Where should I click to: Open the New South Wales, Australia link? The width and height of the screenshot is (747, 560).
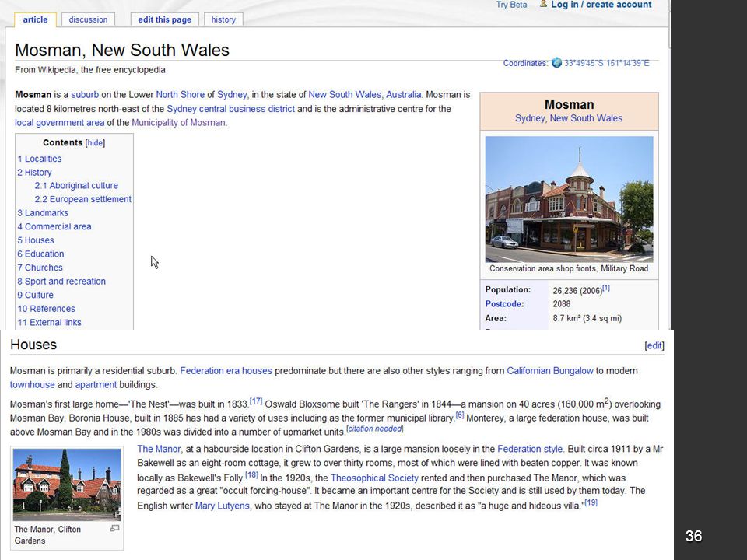(x=365, y=95)
